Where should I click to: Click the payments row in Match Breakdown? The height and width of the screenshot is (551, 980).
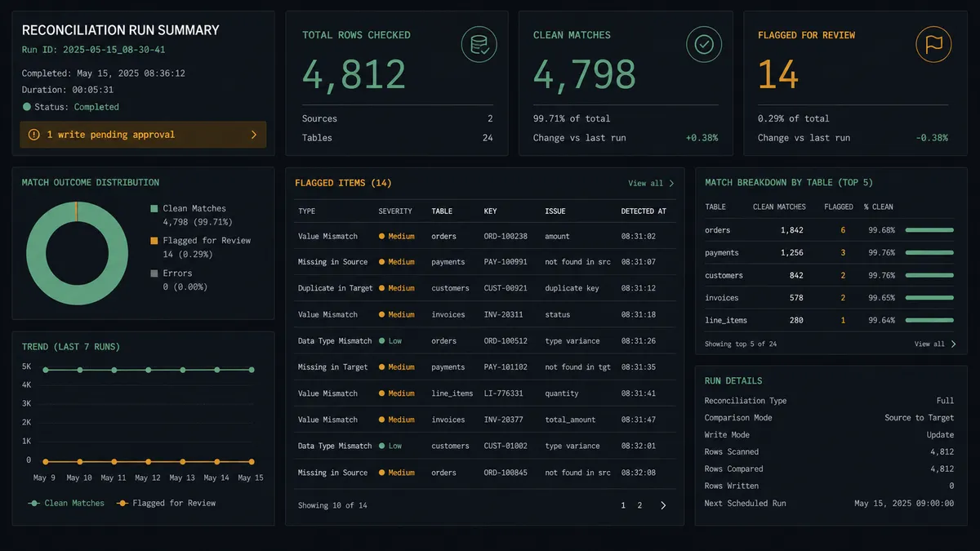(x=830, y=253)
